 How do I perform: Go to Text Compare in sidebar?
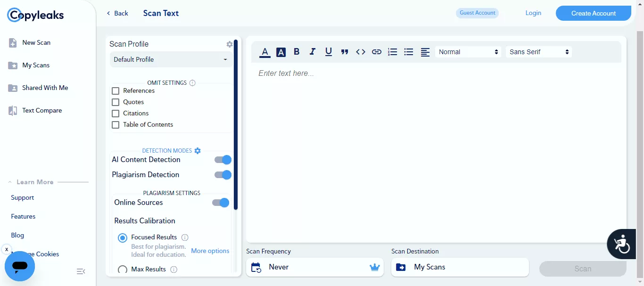coord(41,110)
